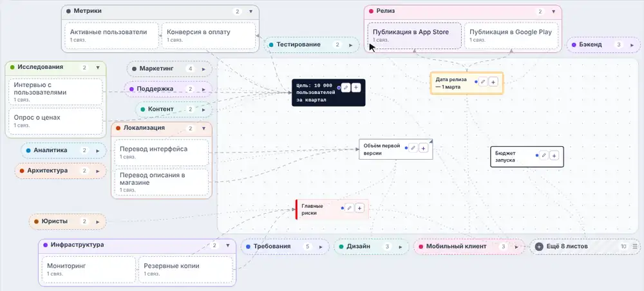Click the "Инфраструктура" group title
The height and width of the screenshot is (291, 644).
[x=77, y=245]
